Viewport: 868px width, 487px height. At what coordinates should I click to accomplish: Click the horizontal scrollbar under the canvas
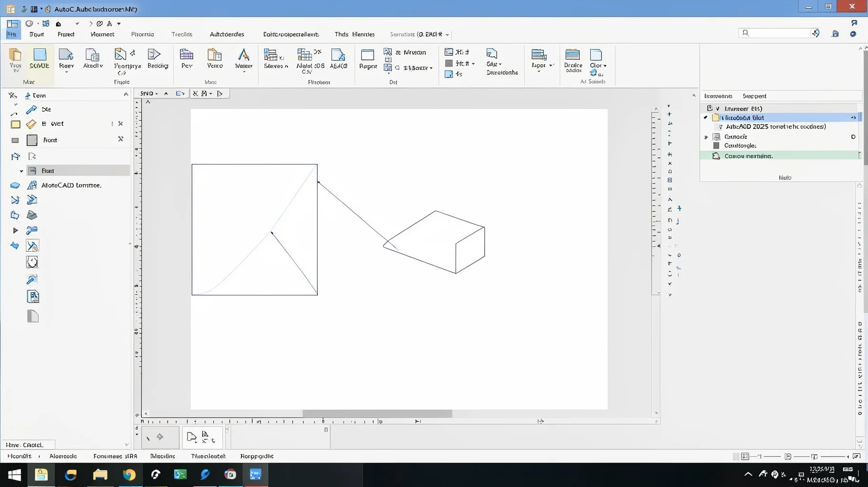pos(377,414)
